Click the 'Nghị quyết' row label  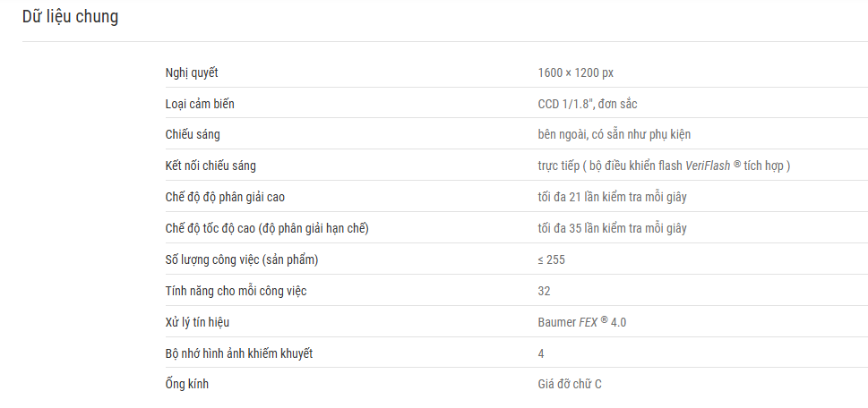tap(192, 73)
